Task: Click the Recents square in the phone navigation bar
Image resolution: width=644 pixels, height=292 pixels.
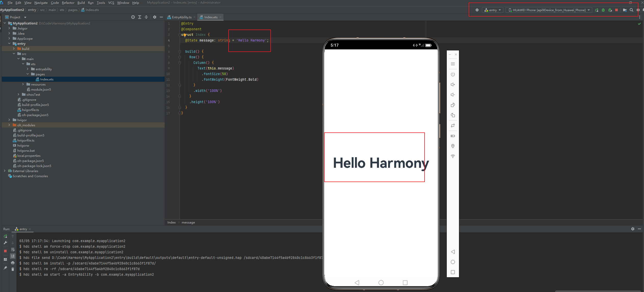Action: (405, 283)
